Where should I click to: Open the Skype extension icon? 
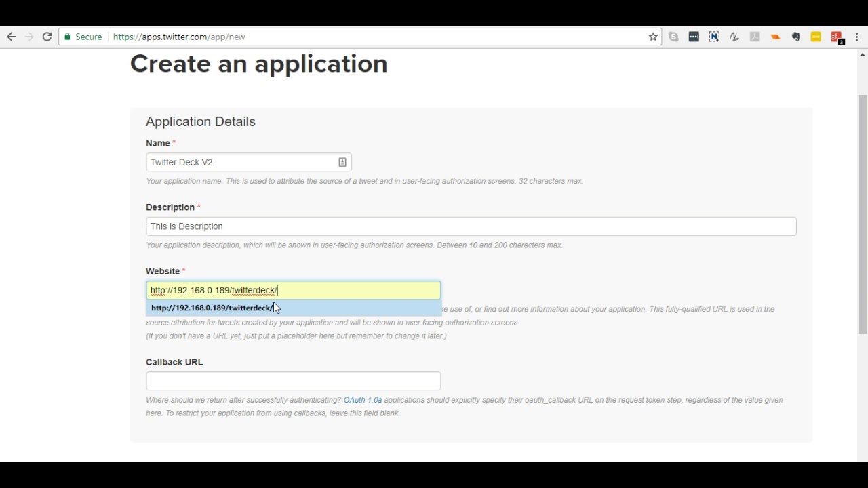(x=673, y=37)
